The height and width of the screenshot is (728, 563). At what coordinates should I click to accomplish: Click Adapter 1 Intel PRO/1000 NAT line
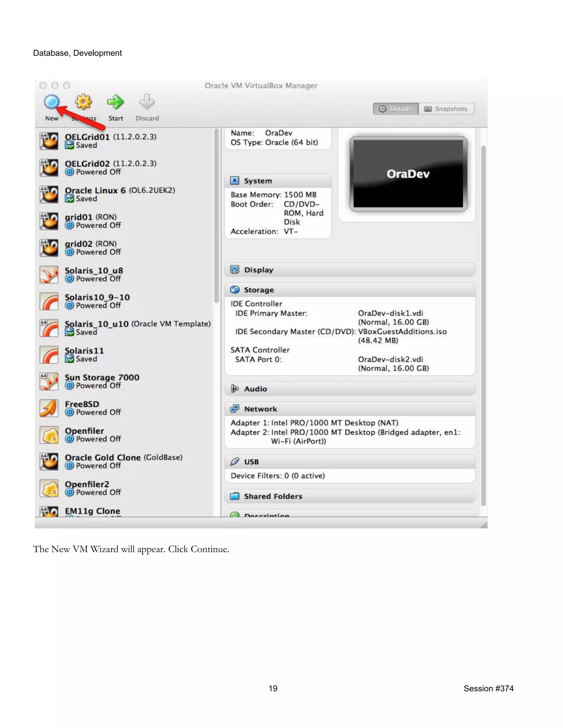(x=314, y=423)
